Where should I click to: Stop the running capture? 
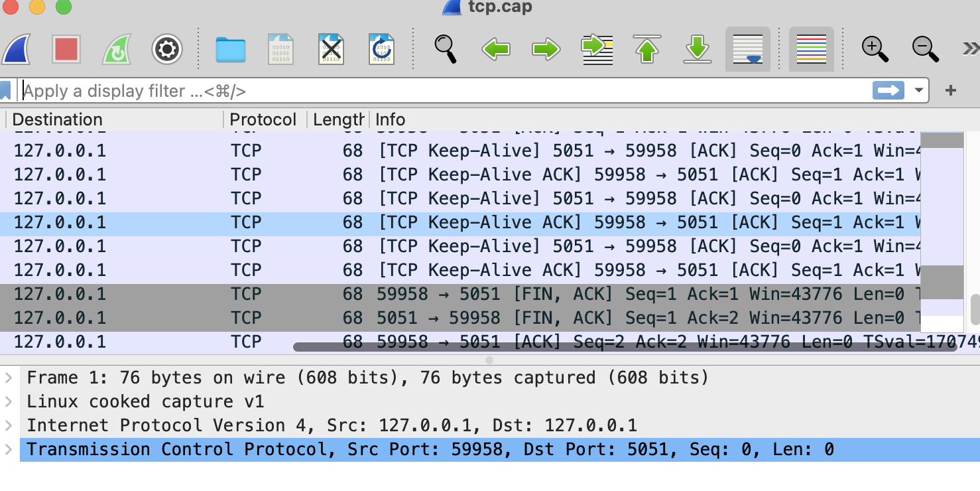click(66, 49)
